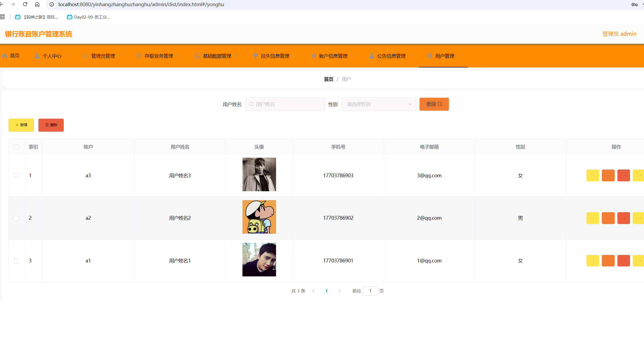This screenshot has height=343, width=644.
Task: Click the chat bubble icon of 管理员管理
Action: click(86, 56)
